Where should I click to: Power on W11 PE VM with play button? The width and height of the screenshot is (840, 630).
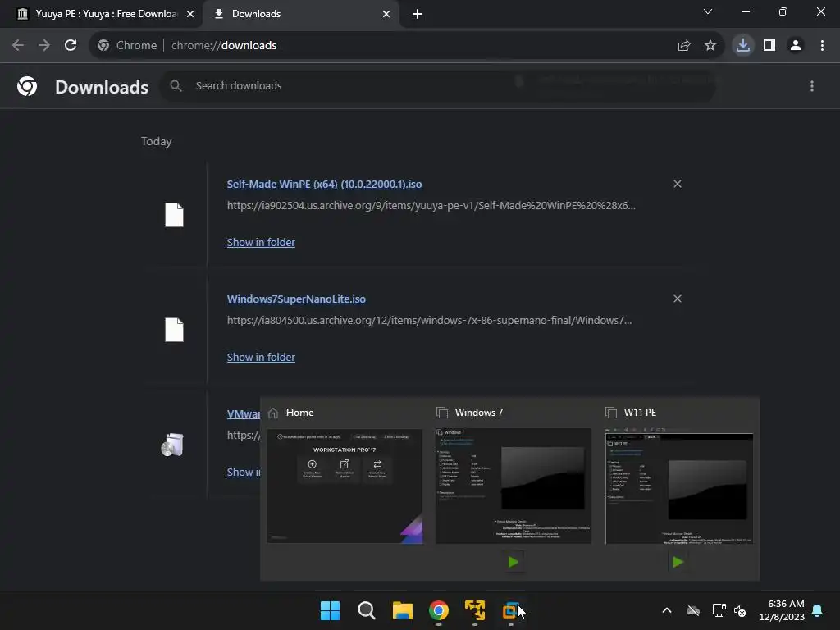pos(678,562)
